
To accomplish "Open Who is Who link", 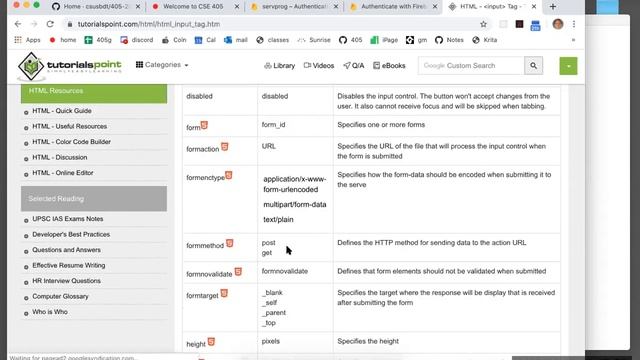I will tap(50, 312).
